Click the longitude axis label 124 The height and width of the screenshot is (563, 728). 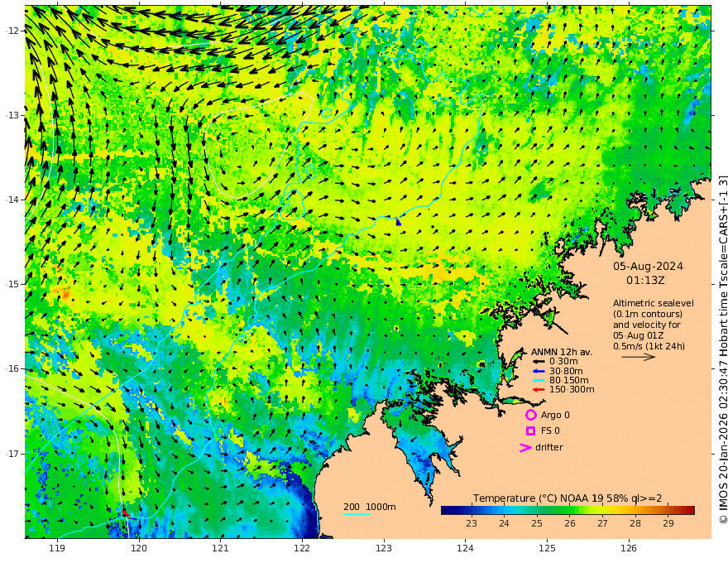click(x=465, y=548)
